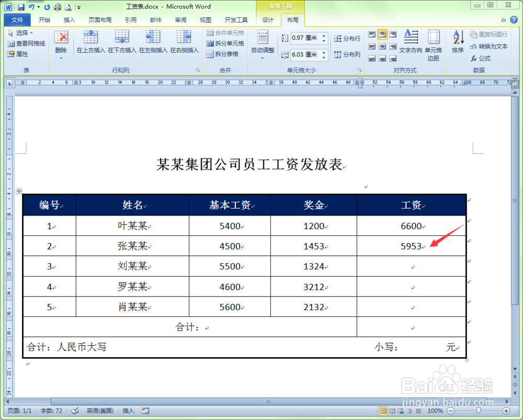This screenshot has width=523, height=420.
Task: Select align top left cell alignment
Action: [372, 34]
